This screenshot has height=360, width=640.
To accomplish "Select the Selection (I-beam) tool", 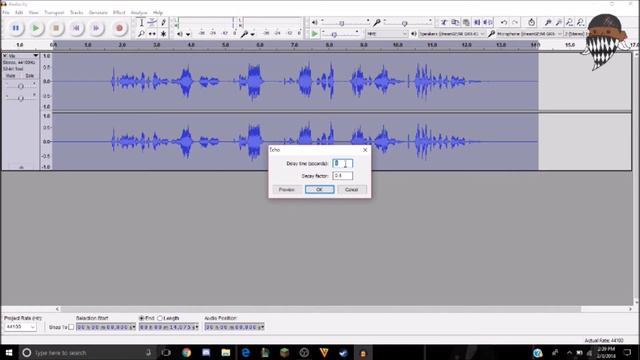I will tap(141, 22).
